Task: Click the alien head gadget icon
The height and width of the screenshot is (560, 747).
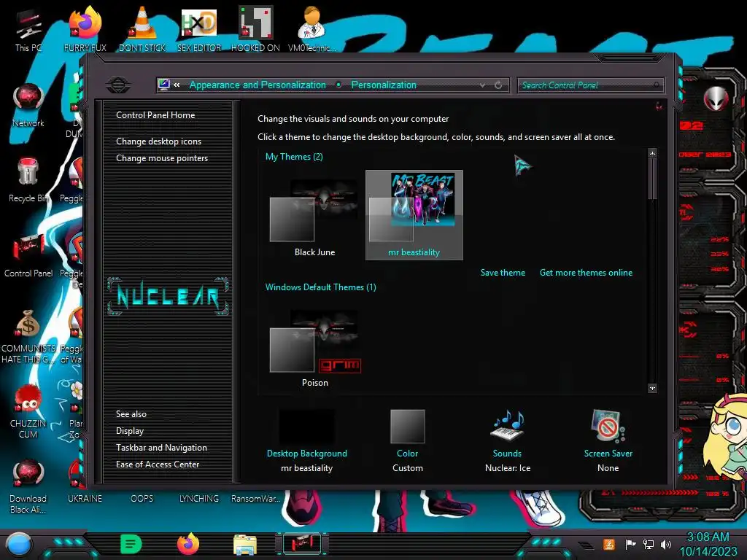Action: point(716,98)
